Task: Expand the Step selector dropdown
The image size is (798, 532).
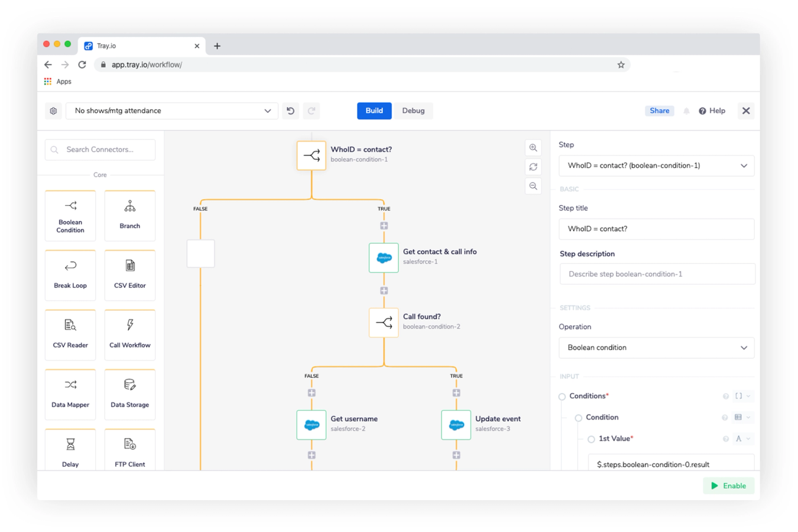Action: pos(656,166)
